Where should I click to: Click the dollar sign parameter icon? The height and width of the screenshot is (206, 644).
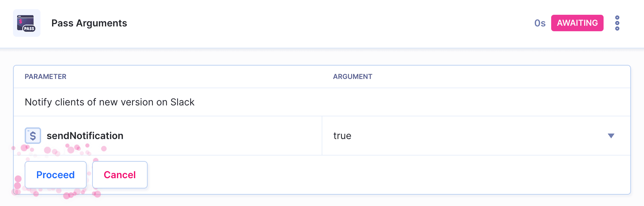point(33,136)
